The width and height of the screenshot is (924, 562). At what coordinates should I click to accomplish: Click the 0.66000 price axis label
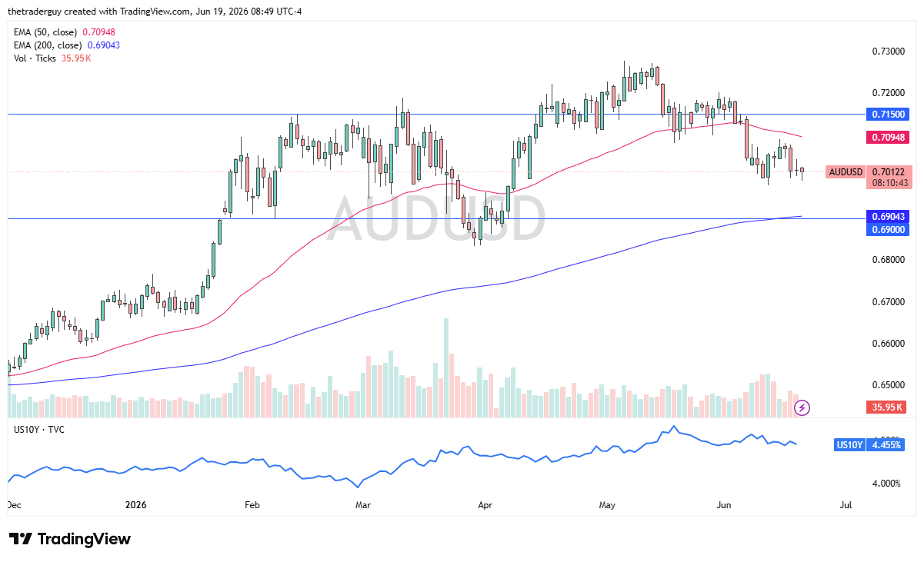click(888, 343)
